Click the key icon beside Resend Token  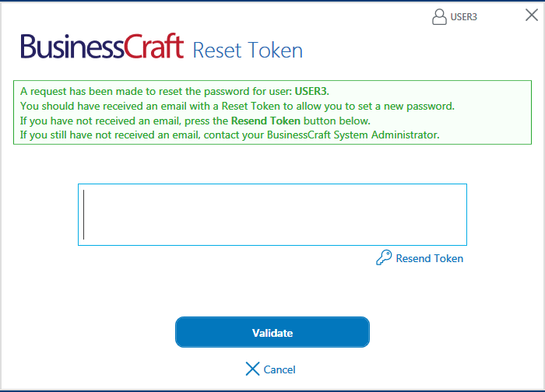pyautogui.click(x=384, y=257)
